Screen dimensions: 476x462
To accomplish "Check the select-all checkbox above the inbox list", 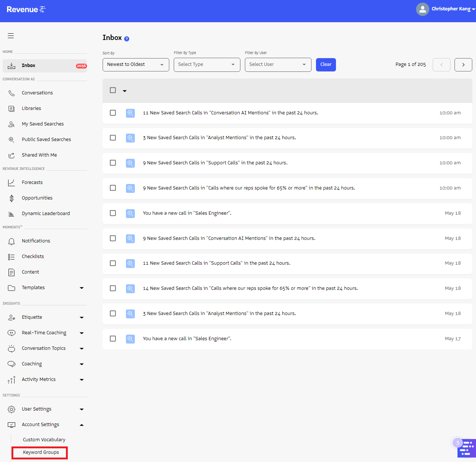I will pos(113,90).
